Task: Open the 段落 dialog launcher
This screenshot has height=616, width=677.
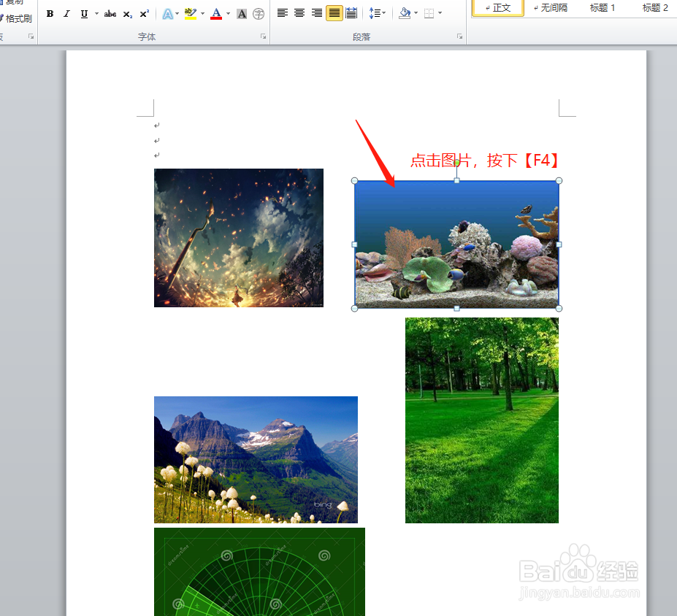Action: click(x=460, y=36)
